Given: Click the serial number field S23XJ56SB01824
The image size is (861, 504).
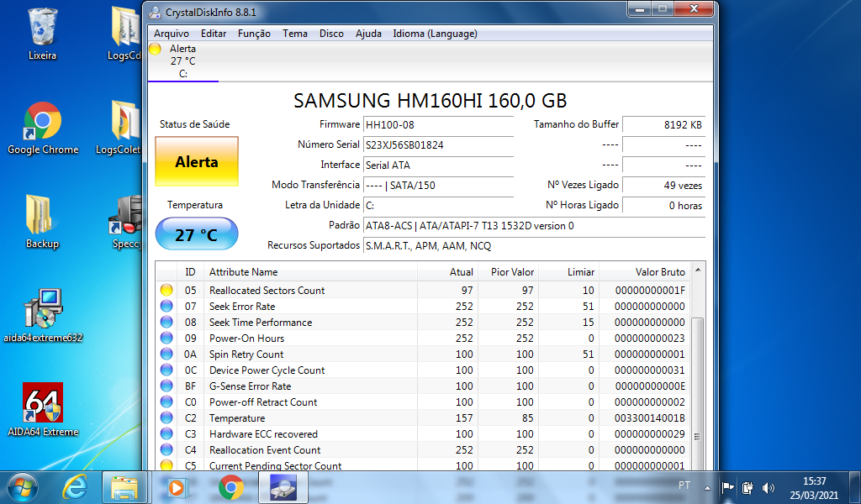Looking at the screenshot, I should (x=439, y=145).
